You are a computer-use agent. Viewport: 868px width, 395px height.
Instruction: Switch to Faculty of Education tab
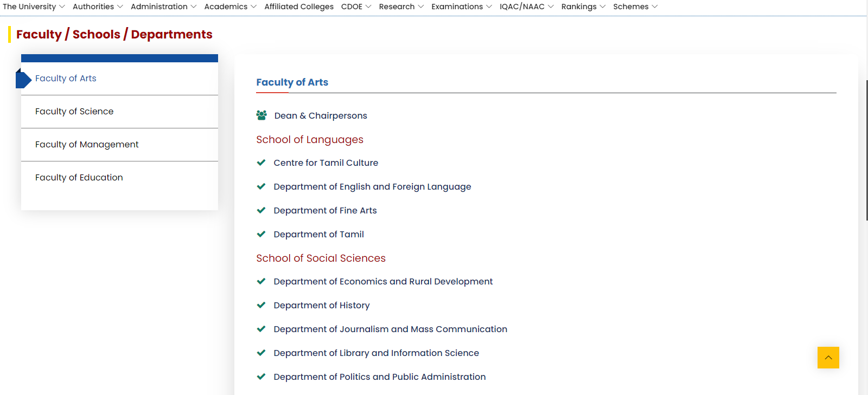coord(119,178)
